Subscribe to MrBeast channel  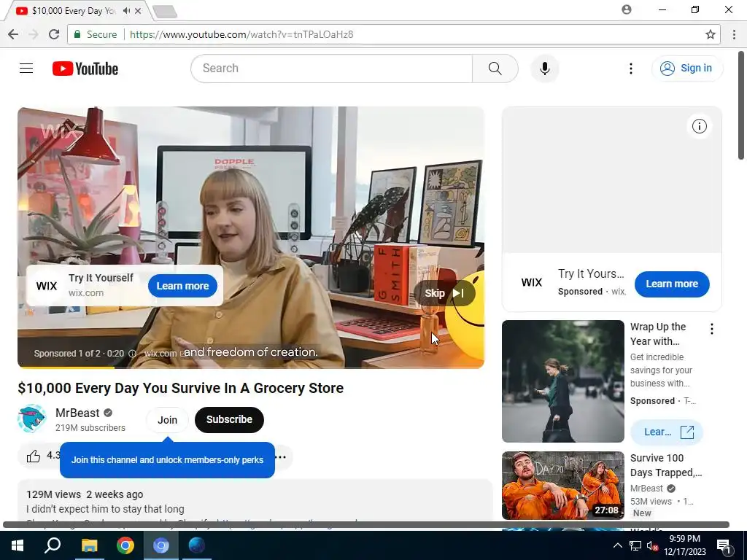click(x=229, y=419)
